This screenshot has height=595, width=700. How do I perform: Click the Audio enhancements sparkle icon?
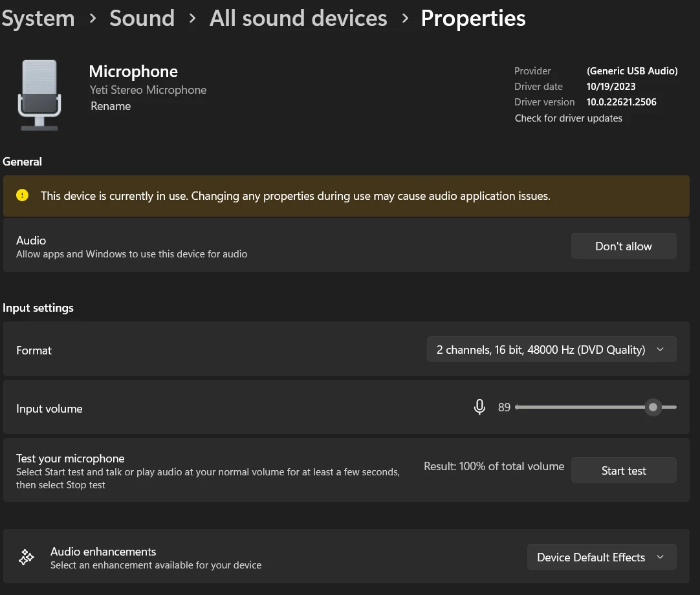[x=27, y=557]
